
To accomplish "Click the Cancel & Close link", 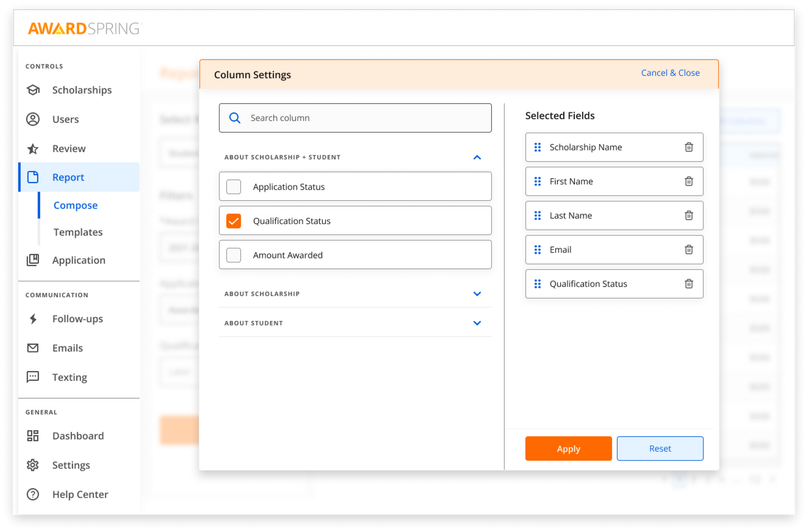I will (x=670, y=73).
